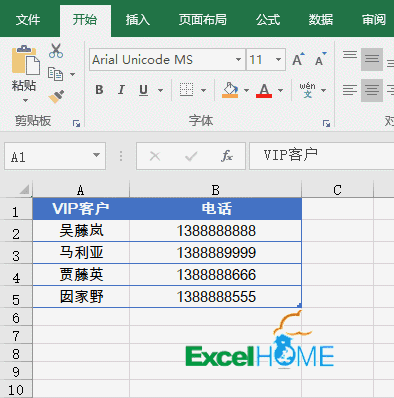Confirm entry with the checkmark icon
394x398 pixels.
[191, 156]
